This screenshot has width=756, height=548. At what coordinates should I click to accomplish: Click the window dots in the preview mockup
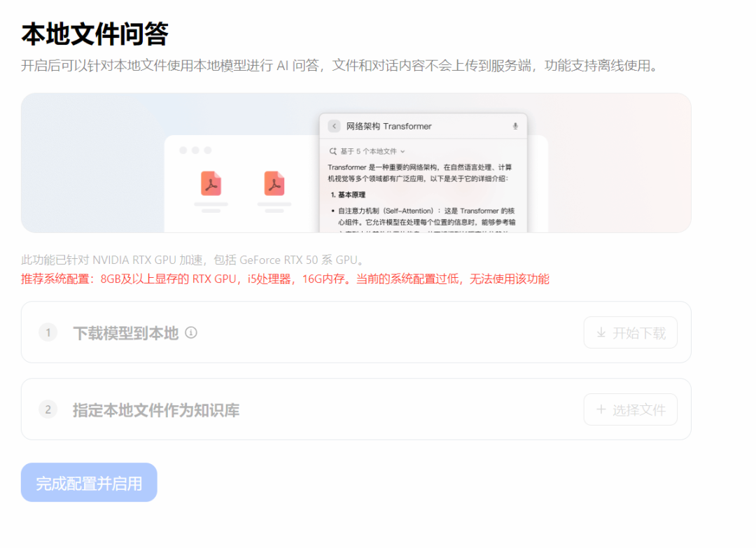click(195, 148)
